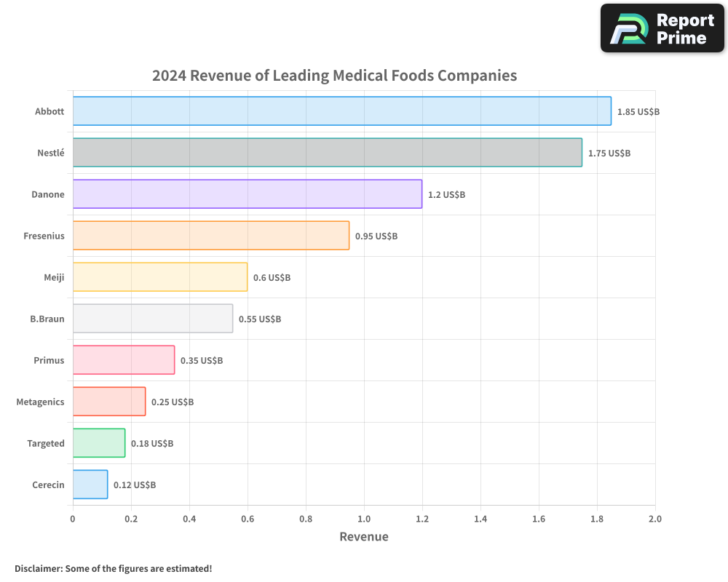Click the disclaimer text at bottom
This screenshot has width=728, height=582.
click(x=114, y=569)
